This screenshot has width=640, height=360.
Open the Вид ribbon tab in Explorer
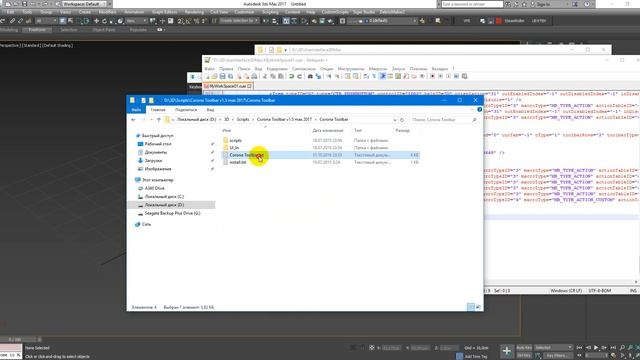tap(210, 110)
